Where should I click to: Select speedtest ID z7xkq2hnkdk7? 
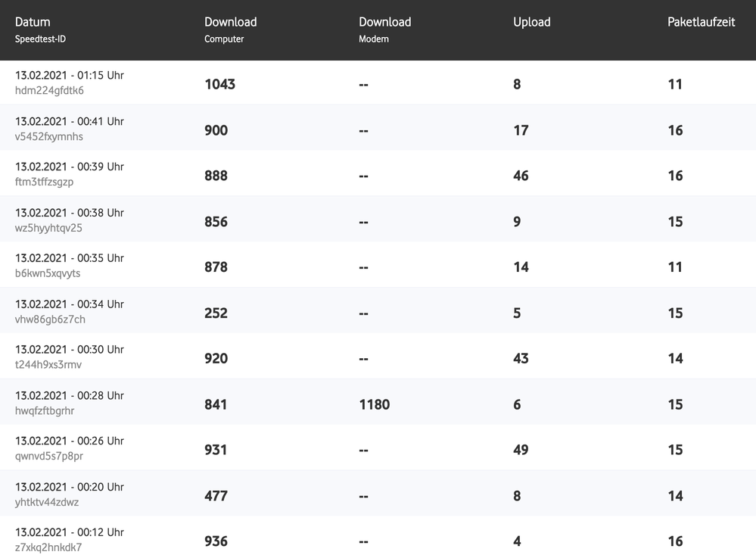[48, 547]
